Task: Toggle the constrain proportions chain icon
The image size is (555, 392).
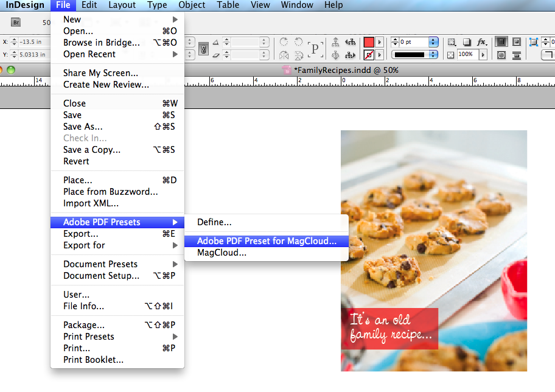Action: [204, 48]
